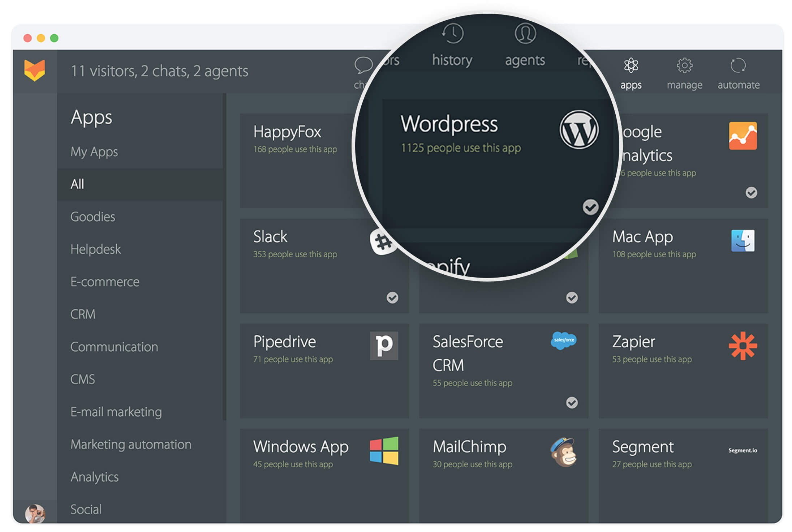
Task: Click '168 people use this app' text
Action: click(x=295, y=149)
